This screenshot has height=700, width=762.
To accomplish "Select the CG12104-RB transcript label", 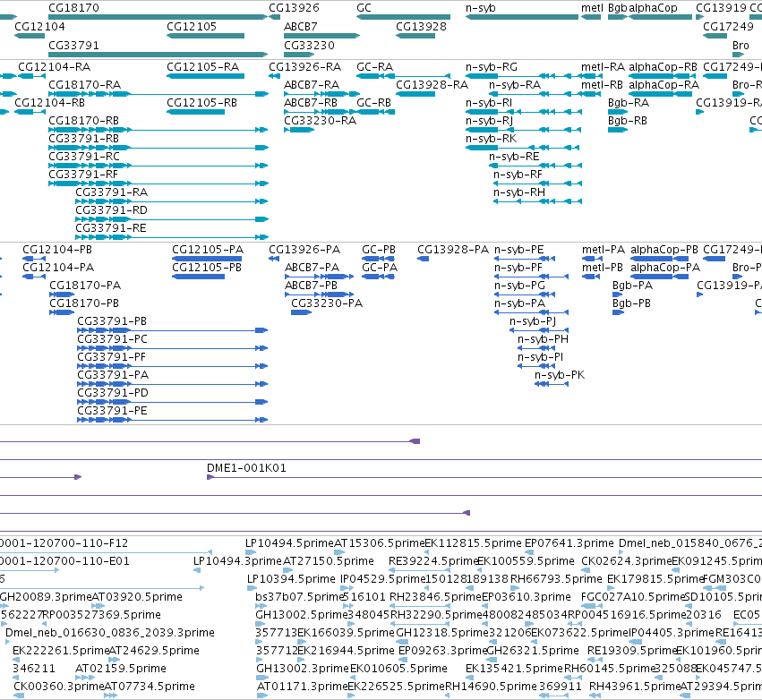I will tap(49, 103).
